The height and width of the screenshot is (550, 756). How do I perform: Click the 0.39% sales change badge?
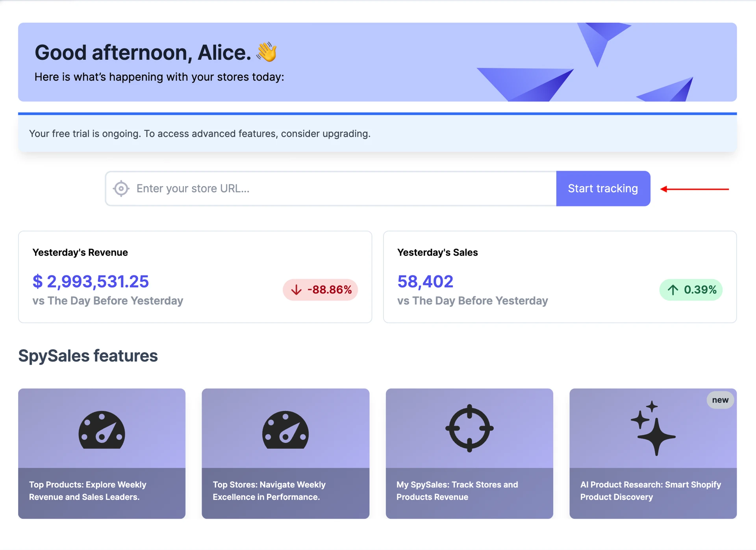click(x=691, y=290)
